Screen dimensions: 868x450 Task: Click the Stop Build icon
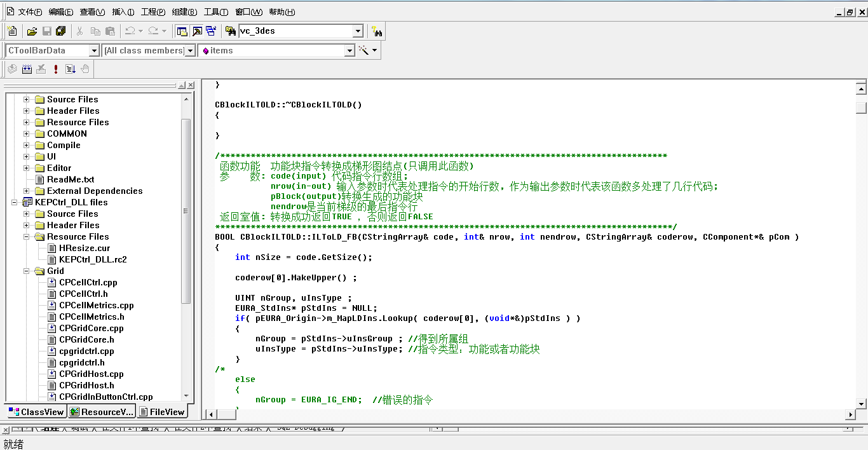click(x=41, y=69)
